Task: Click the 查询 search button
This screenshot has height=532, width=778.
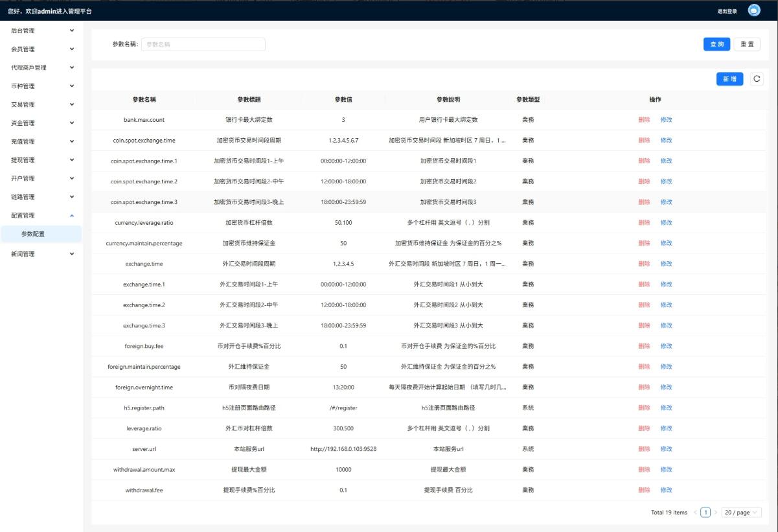Action: 717,44
